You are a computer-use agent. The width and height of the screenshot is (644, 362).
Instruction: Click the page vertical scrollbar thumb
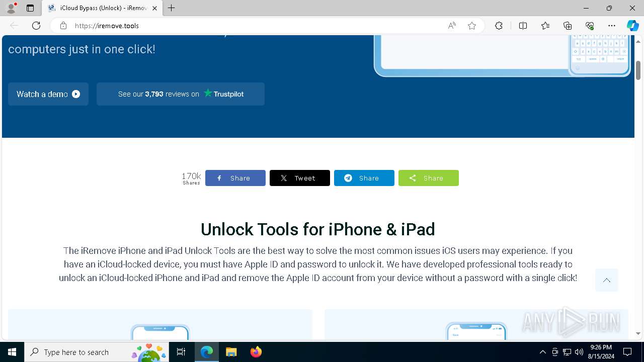(x=638, y=69)
